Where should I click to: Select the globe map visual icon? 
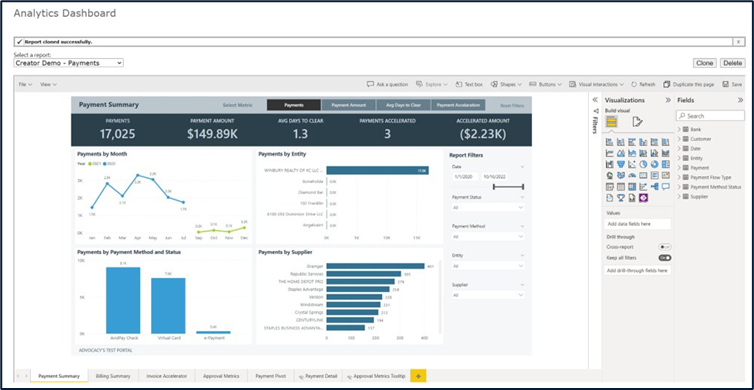(x=610, y=175)
